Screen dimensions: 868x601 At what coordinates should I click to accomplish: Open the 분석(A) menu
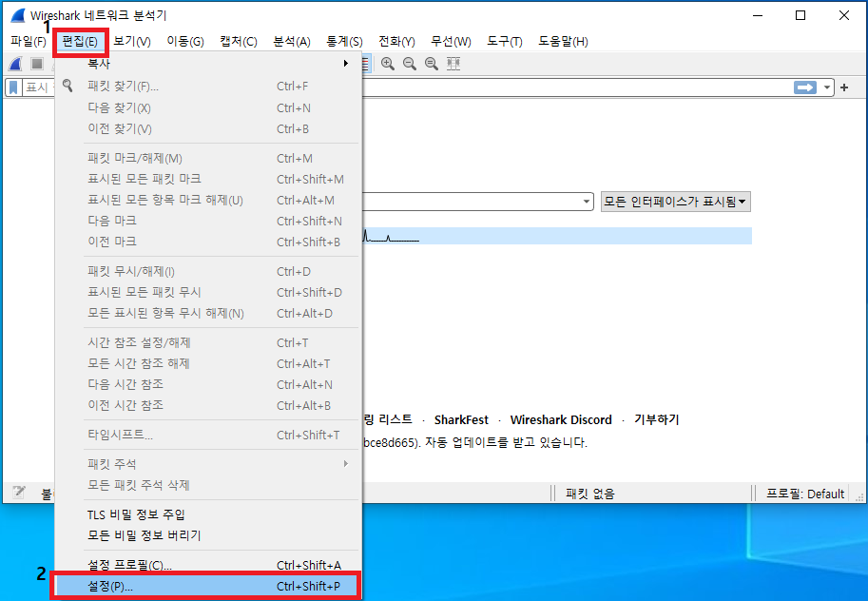pyautogui.click(x=292, y=42)
